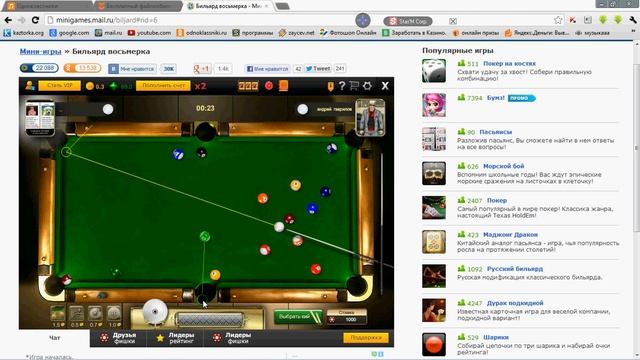640x360 pixels.
Task: Open odnoklassniki.ru bookmark
Action: coord(202,33)
